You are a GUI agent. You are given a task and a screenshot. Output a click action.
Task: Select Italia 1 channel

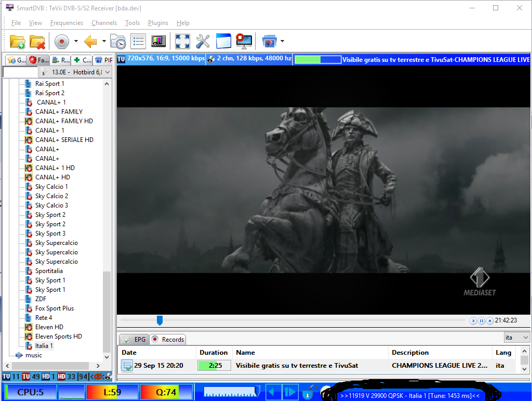point(44,346)
